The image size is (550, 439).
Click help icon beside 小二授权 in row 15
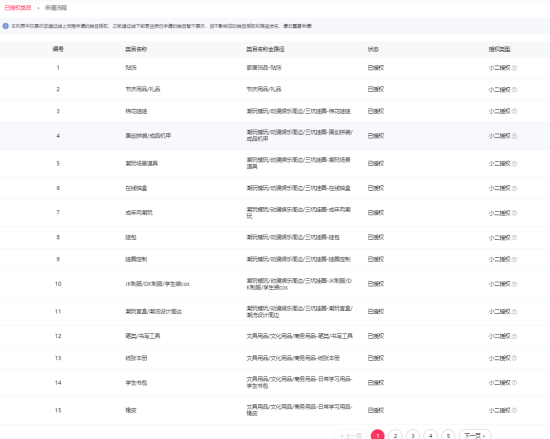point(514,410)
